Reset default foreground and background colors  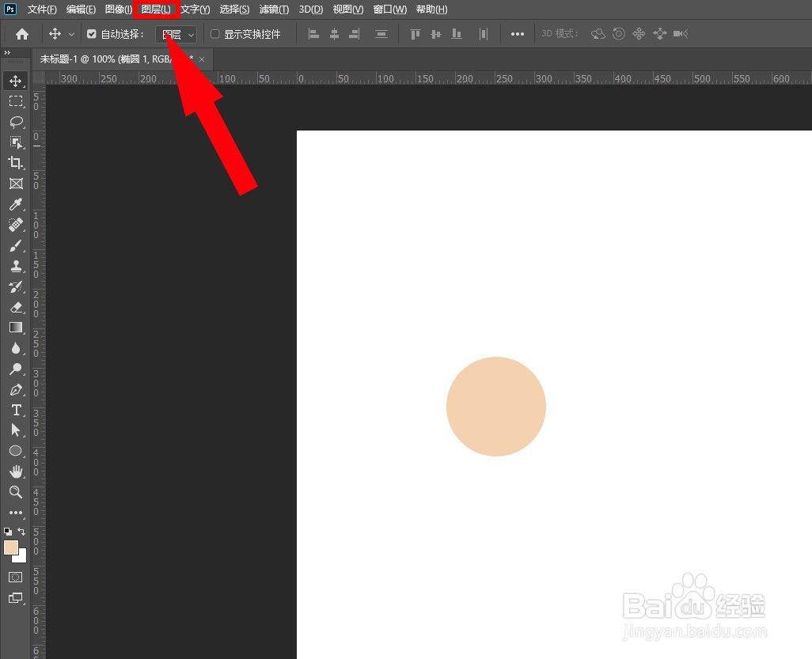pos(8,531)
